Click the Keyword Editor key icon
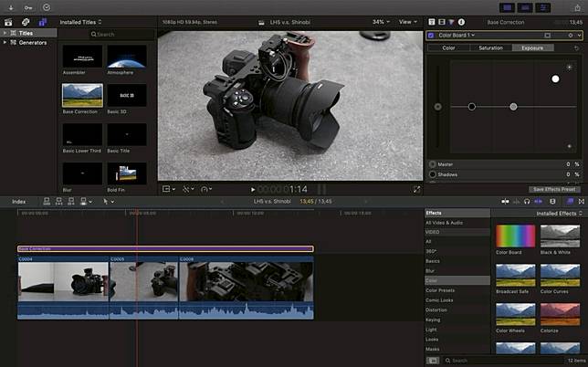The width and height of the screenshot is (588, 367). 26,6
